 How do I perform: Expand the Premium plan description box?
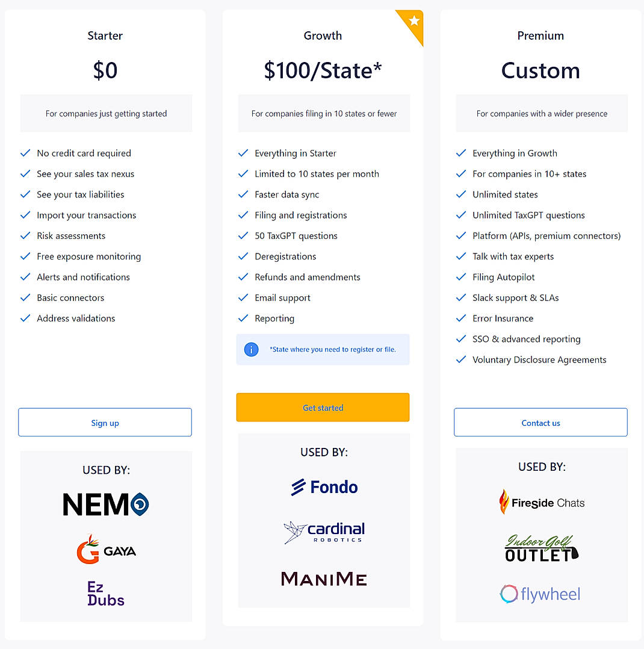tap(541, 113)
